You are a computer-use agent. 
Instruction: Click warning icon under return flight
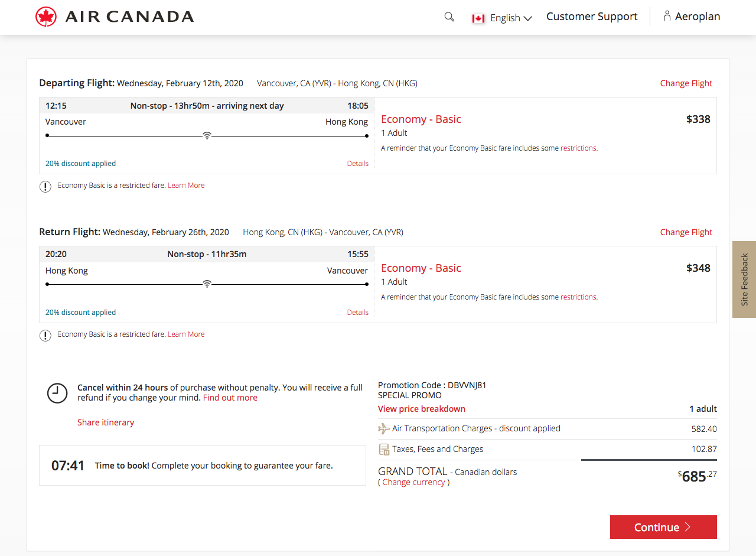[x=45, y=335]
